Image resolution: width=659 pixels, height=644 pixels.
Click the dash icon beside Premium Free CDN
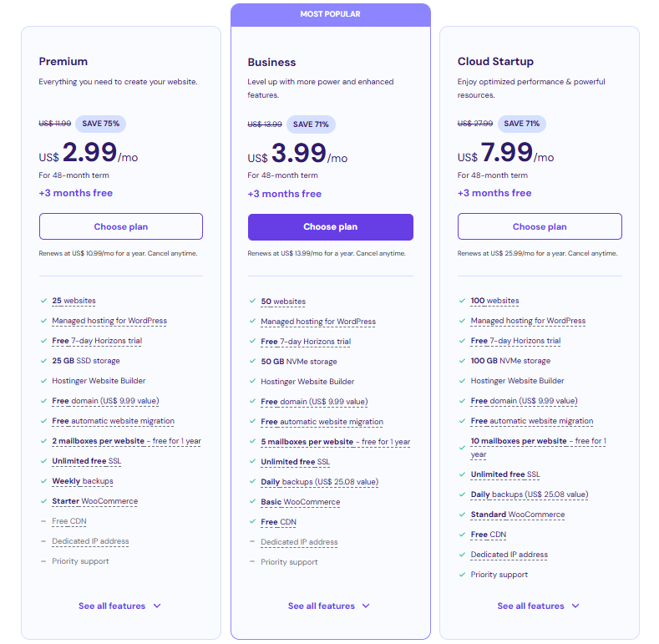tap(43, 521)
